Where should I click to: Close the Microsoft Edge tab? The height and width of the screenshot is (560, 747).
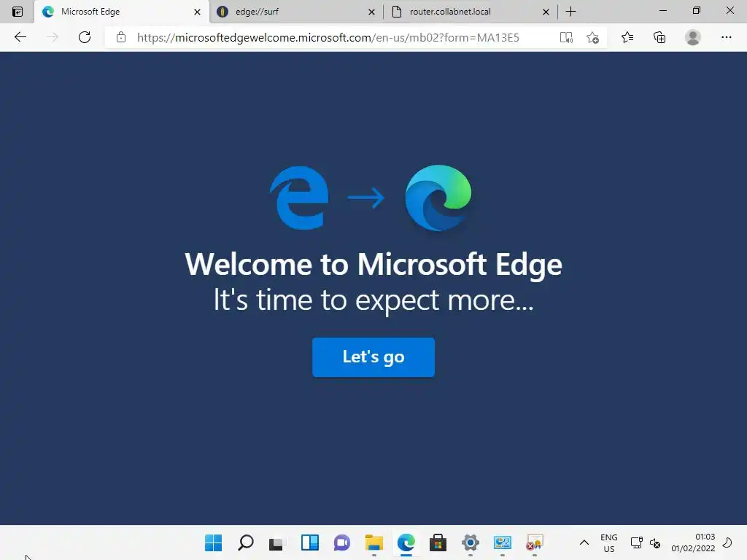pos(197,12)
